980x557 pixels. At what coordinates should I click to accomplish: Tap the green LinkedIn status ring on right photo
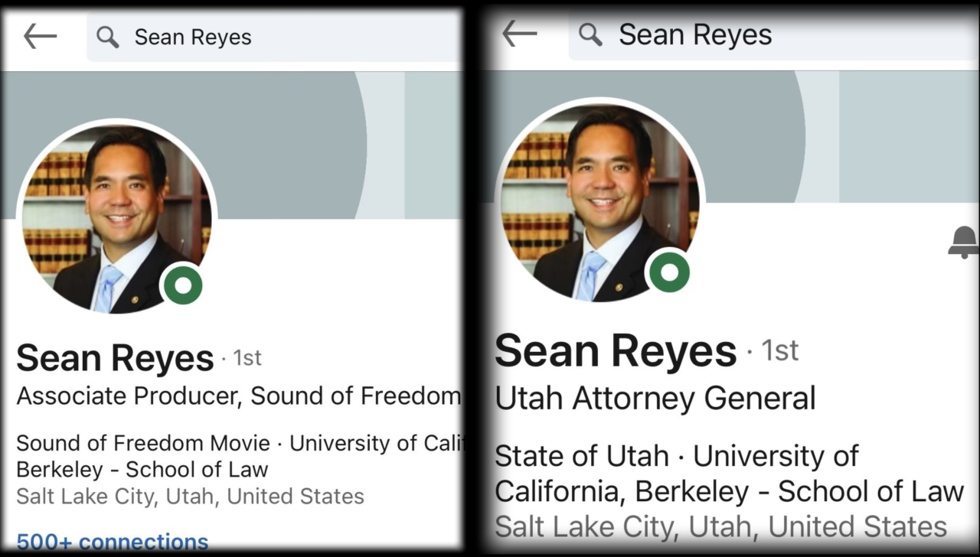click(x=671, y=272)
